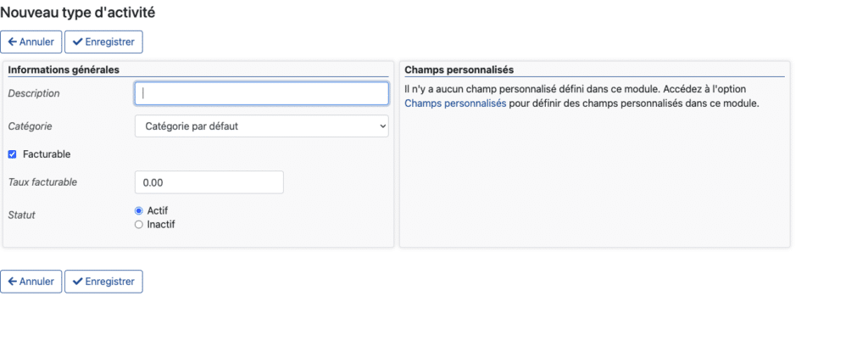Click the Inactif label text
This screenshot has width=868, height=352.
click(161, 225)
